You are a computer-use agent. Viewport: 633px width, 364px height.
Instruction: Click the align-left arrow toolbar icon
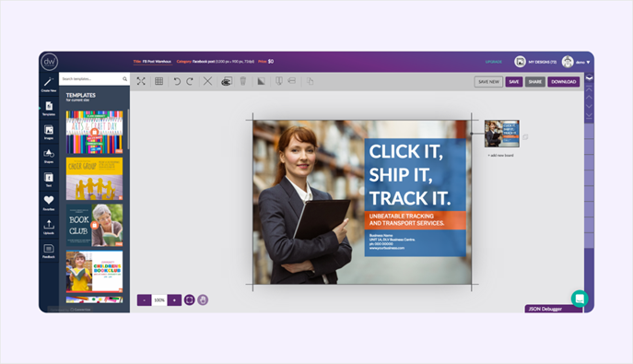pos(292,81)
